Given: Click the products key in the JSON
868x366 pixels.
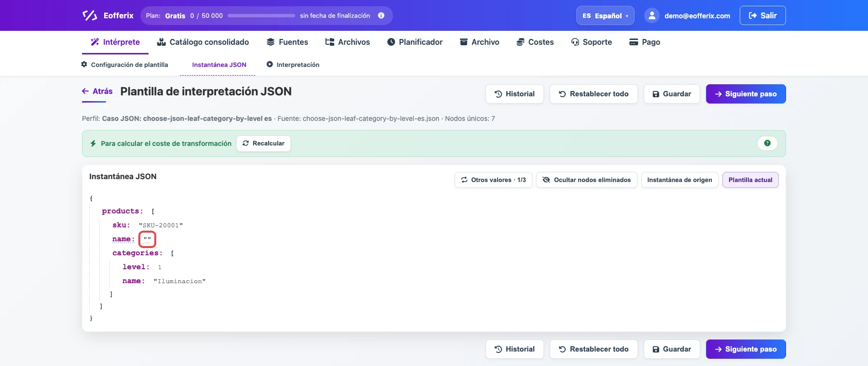Looking at the screenshot, I should [122, 211].
